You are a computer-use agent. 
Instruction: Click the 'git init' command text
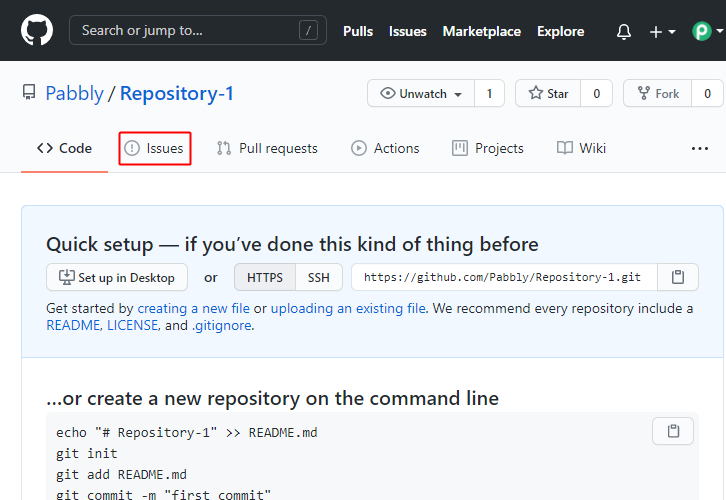(87, 453)
